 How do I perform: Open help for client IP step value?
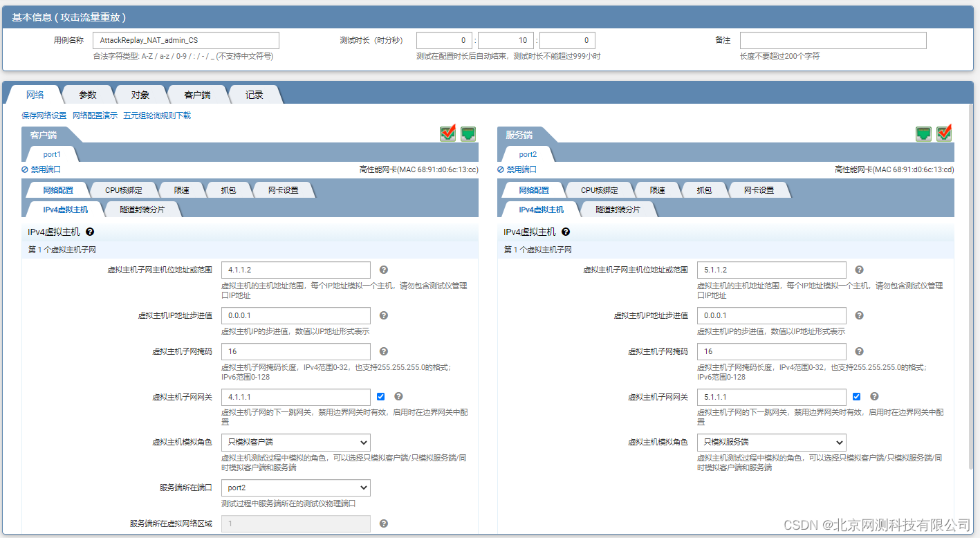pyautogui.click(x=384, y=315)
